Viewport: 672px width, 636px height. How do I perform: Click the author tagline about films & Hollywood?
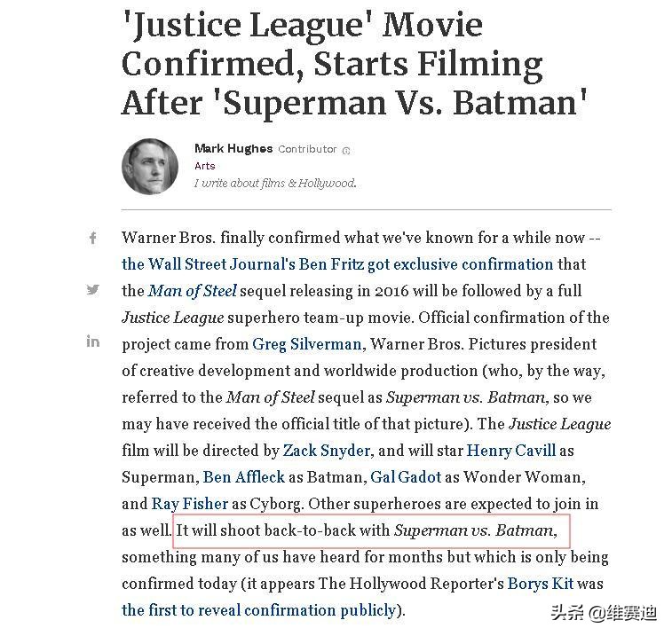pos(275,183)
